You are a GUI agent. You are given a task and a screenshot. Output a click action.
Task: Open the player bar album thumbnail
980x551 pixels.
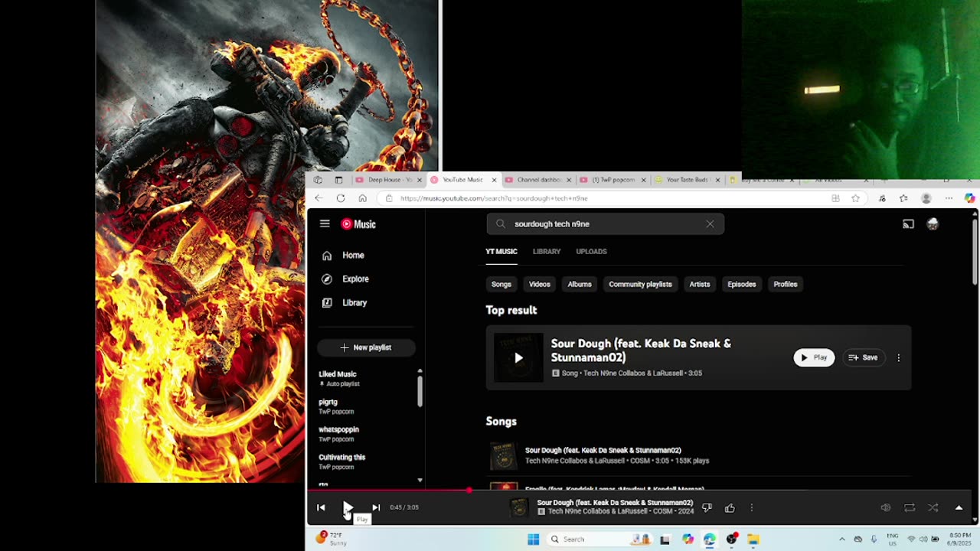click(x=519, y=507)
